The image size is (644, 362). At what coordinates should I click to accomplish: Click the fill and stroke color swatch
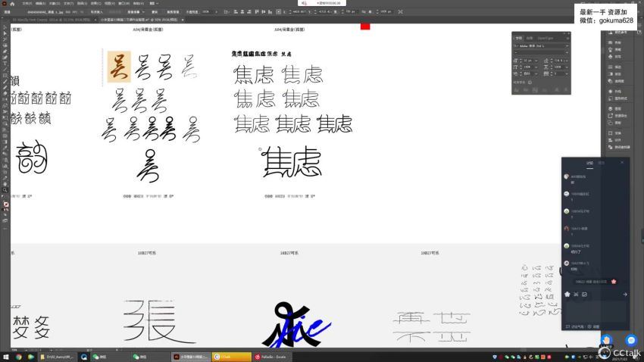click(5, 204)
